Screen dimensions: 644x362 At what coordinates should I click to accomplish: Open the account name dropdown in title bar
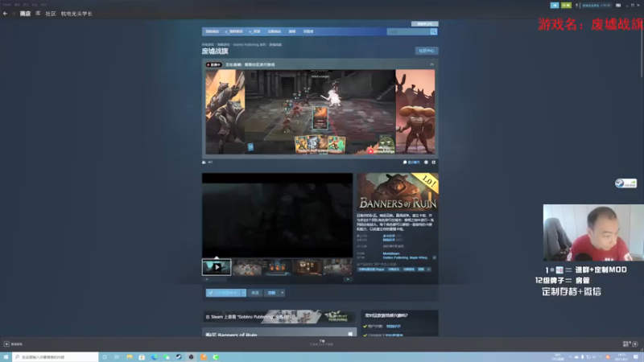[x=597, y=6]
